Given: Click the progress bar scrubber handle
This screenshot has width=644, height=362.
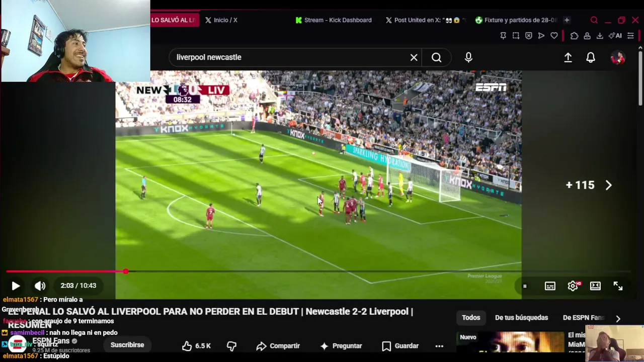Looking at the screenshot, I should [x=125, y=271].
